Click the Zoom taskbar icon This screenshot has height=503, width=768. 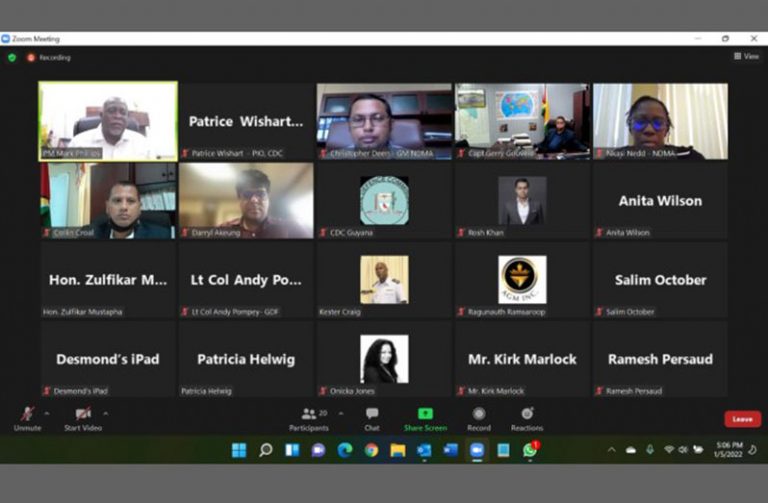click(x=477, y=450)
